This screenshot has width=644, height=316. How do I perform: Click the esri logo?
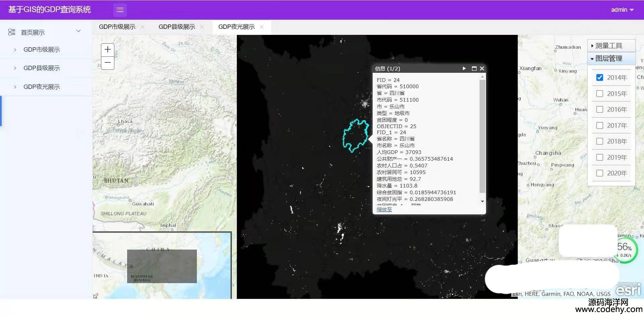click(x=629, y=289)
